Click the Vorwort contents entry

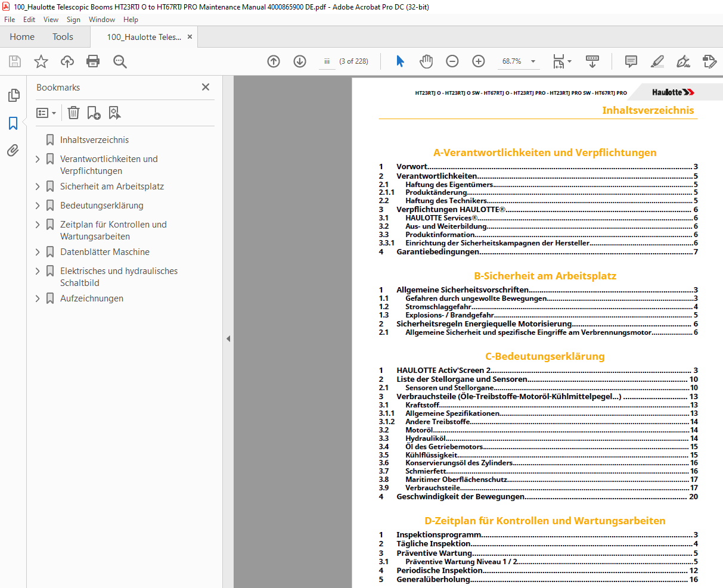pos(538,167)
